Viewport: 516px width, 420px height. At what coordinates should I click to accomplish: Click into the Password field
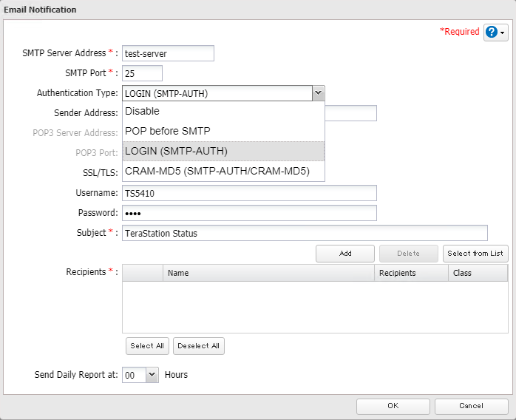(x=249, y=213)
